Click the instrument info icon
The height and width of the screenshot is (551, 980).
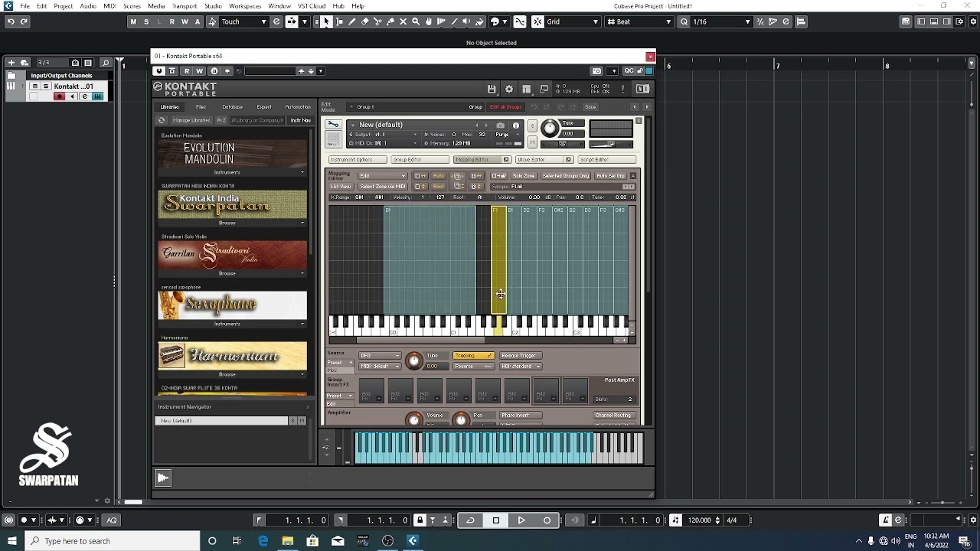pyautogui.click(x=516, y=125)
